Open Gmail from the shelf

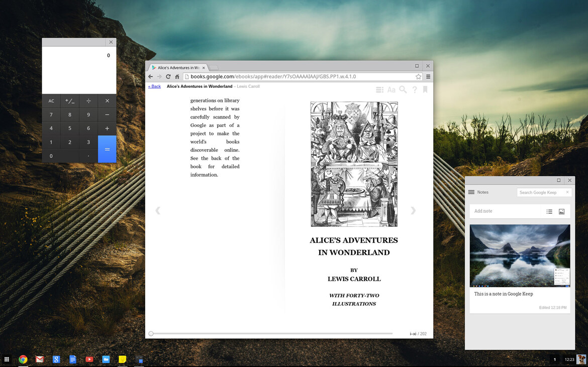click(x=40, y=359)
